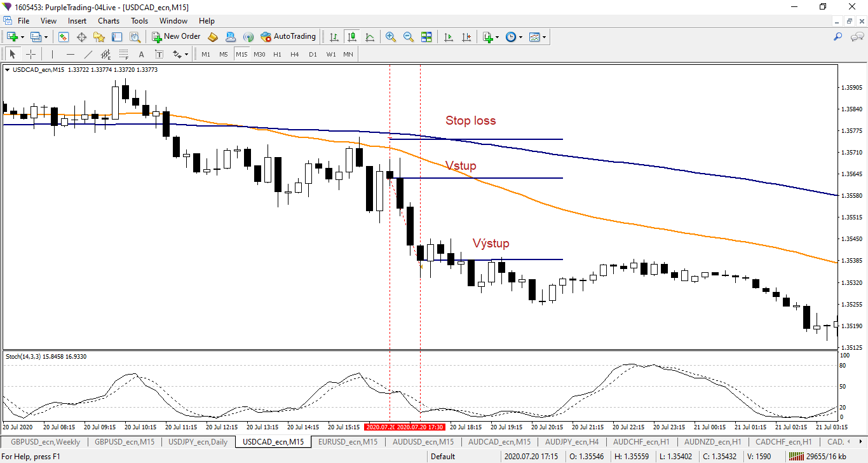Click the connection status 29655/16 kb indicator
This screenshot has width=868, height=463.
click(818, 456)
